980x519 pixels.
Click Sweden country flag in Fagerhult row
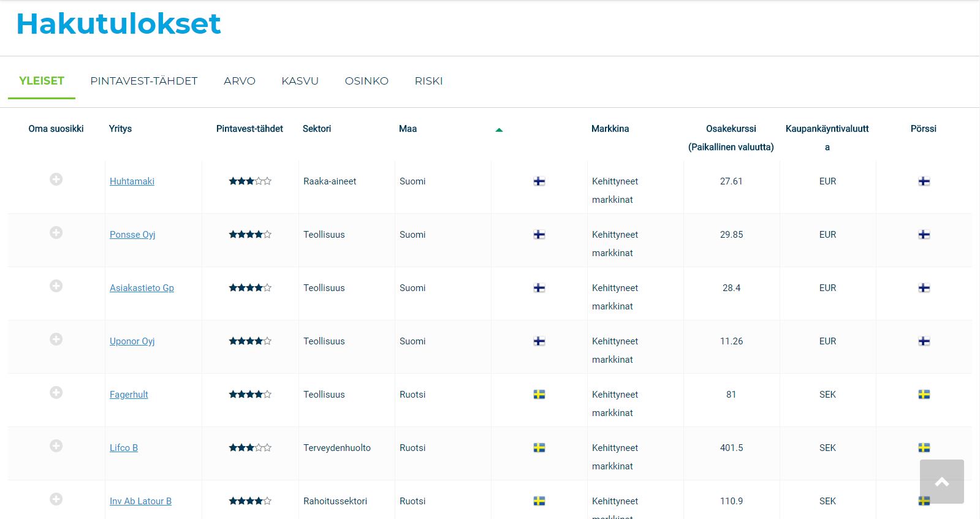click(539, 395)
